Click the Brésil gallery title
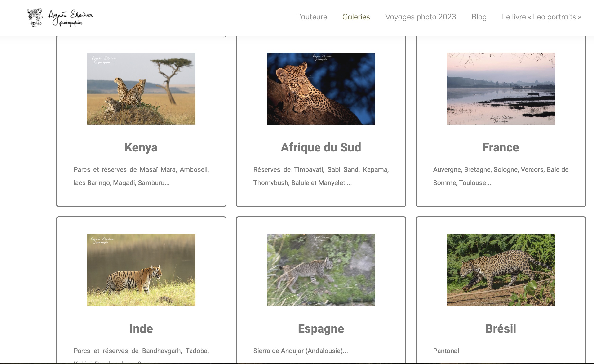Image resolution: width=594 pixels, height=364 pixels. (x=501, y=328)
